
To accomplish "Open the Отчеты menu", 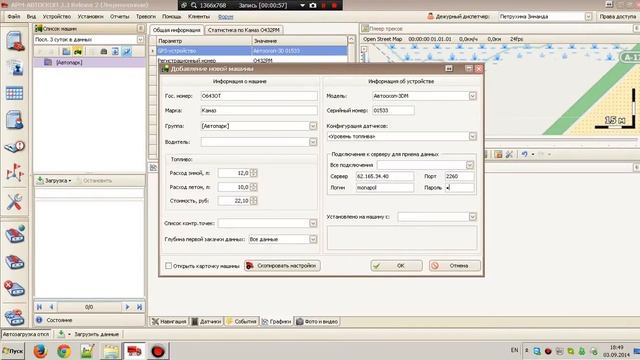I will click(x=120, y=17).
